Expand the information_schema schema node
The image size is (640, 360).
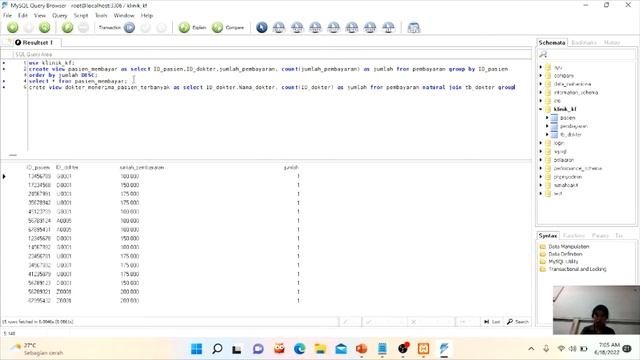point(541,92)
